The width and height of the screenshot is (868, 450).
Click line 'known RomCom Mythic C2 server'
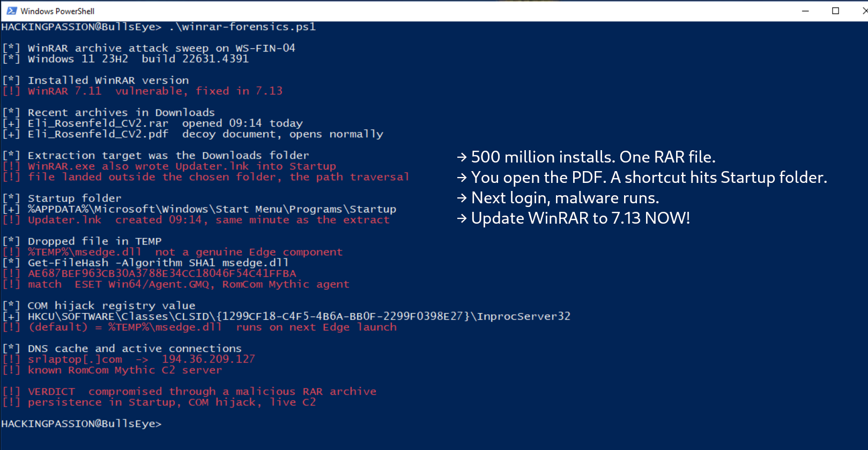click(125, 370)
